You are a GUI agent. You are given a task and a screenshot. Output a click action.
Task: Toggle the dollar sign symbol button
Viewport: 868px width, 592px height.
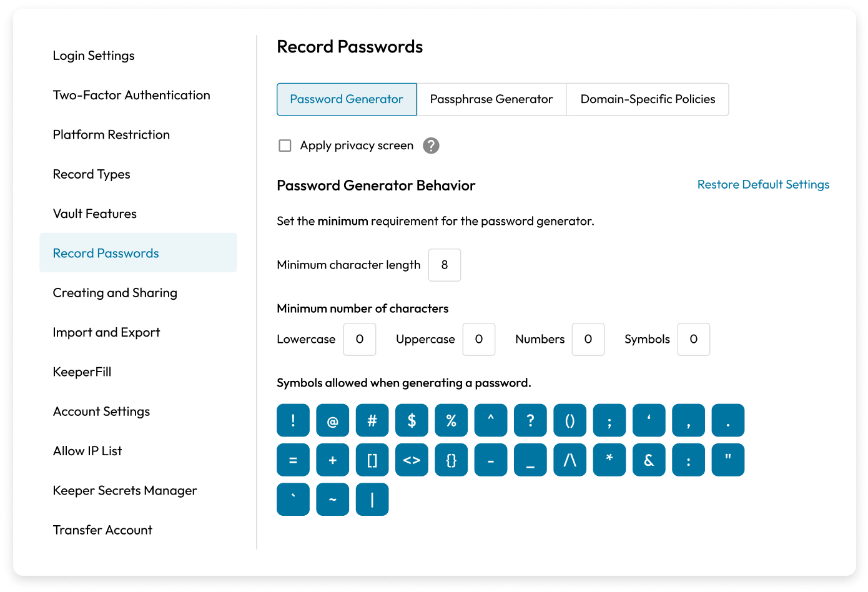click(x=412, y=420)
